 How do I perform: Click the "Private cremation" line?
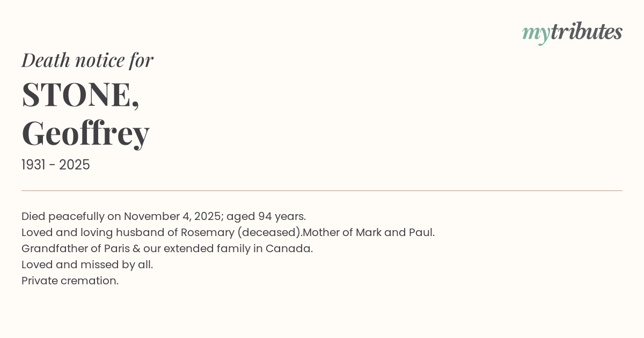coord(70,281)
